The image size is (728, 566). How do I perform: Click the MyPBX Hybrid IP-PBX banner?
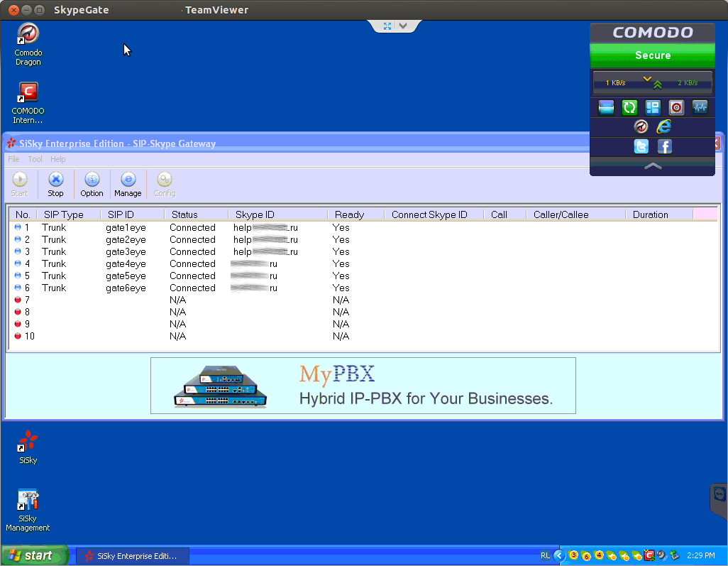(x=363, y=386)
